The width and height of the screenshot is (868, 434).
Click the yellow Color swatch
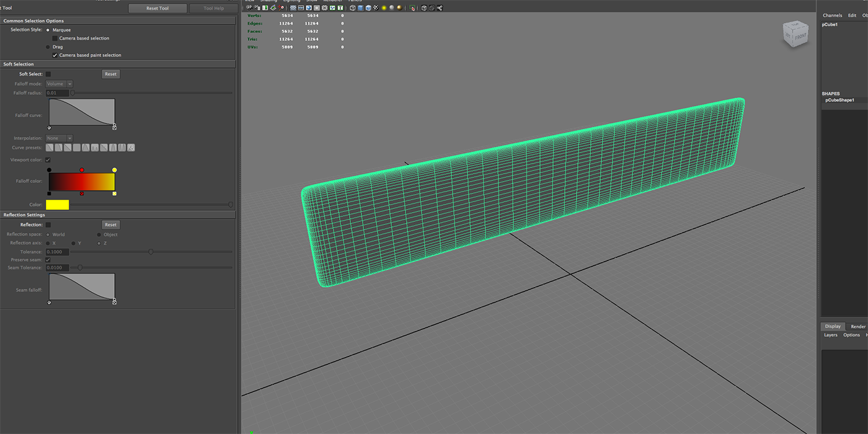58,205
